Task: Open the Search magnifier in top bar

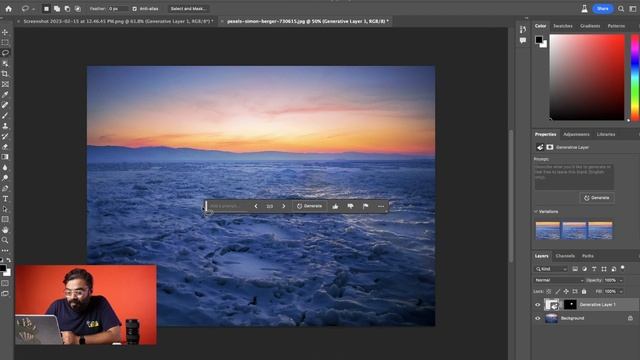Action: [x=621, y=9]
